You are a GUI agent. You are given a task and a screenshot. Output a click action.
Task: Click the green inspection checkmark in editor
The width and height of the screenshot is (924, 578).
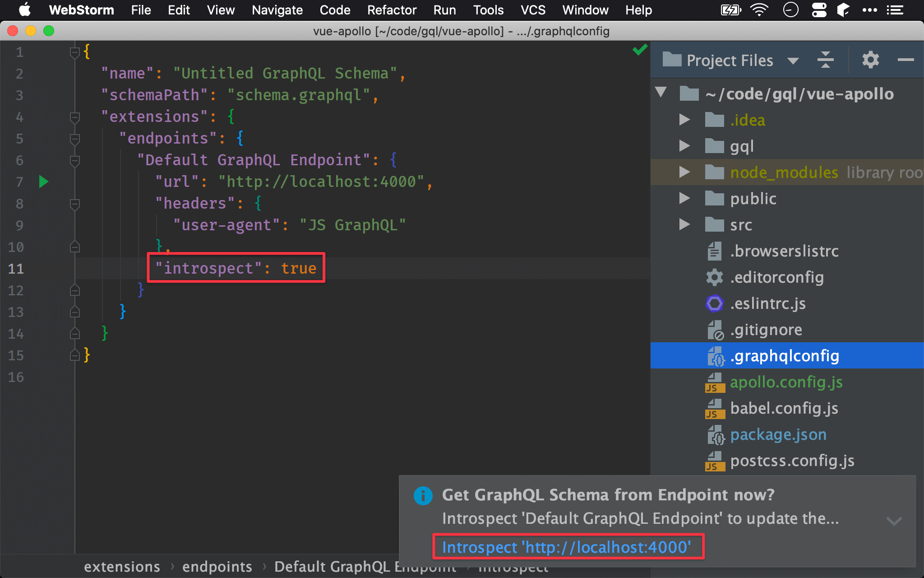pyautogui.click(x=640, y=50)
